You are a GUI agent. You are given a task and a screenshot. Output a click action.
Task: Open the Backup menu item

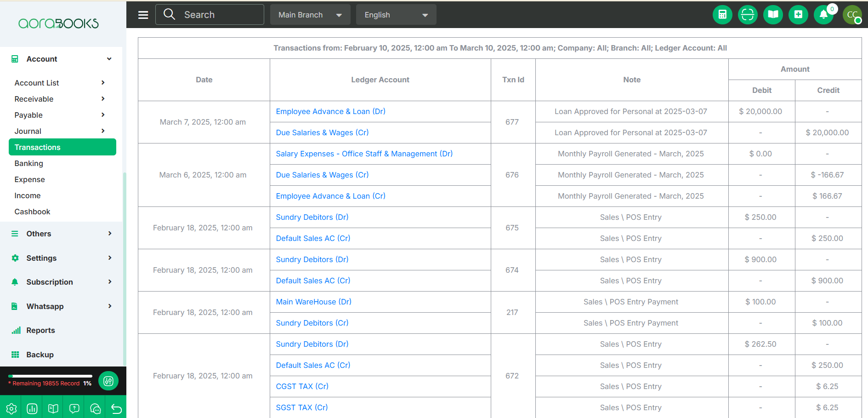tap(40, 355)
